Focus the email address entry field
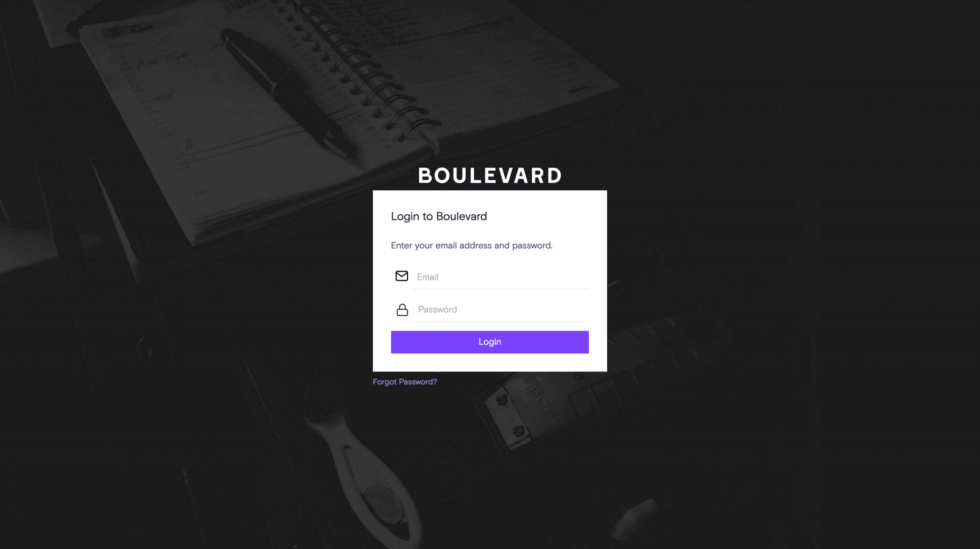The image size is (980, 549). point(501,276)
